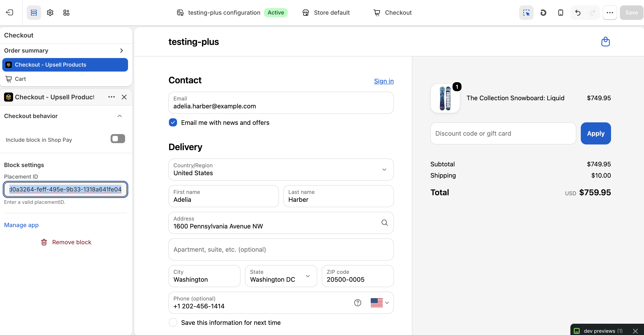
Task: Click the Apply discount button
Action: (595, 133)
